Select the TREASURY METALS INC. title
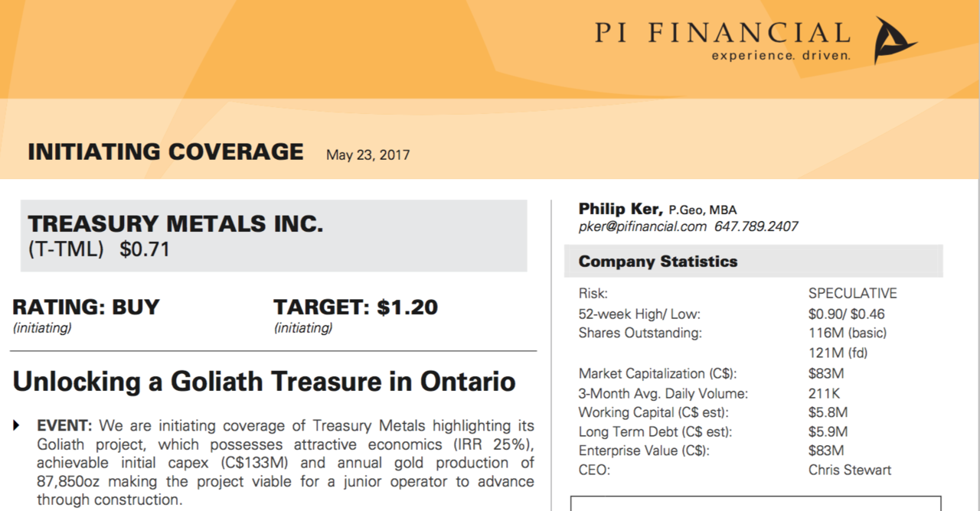 (x=175, y=224)
